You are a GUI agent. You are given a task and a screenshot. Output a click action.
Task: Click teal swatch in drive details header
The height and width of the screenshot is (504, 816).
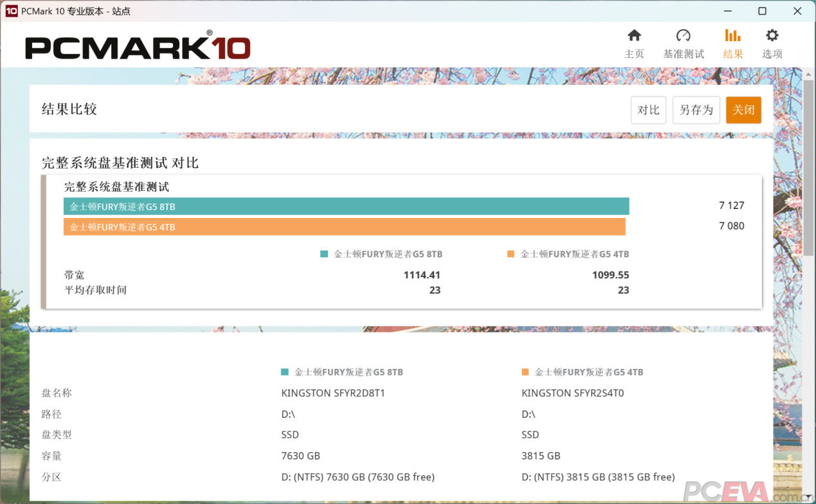tap(285, 372)
